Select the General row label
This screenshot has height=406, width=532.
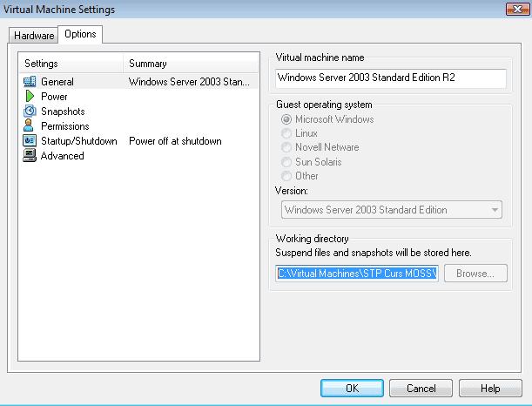(57, 82)
